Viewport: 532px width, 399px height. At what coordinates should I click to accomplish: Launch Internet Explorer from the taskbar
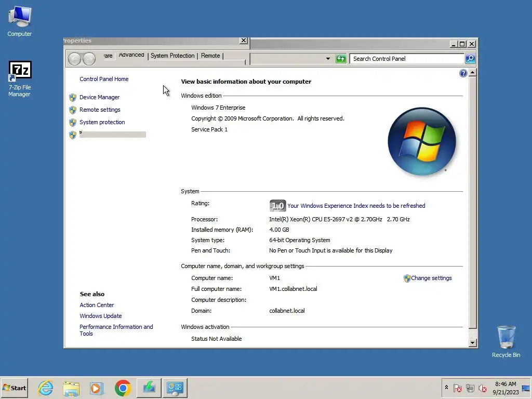click(46, 388)
